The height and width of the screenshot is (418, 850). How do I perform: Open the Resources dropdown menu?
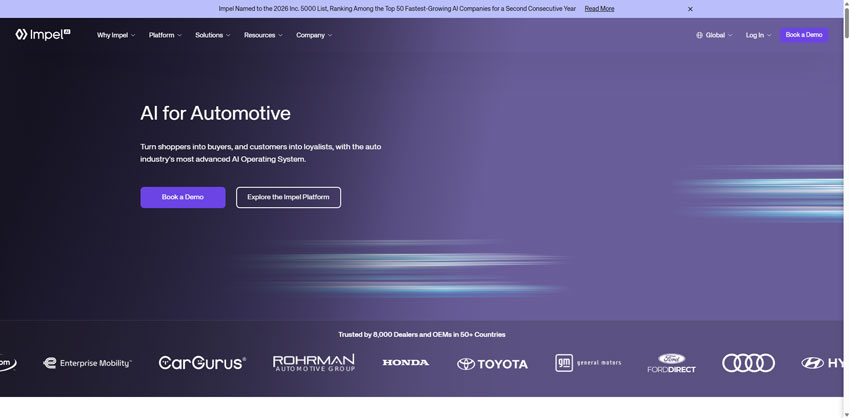click(263, 35)
